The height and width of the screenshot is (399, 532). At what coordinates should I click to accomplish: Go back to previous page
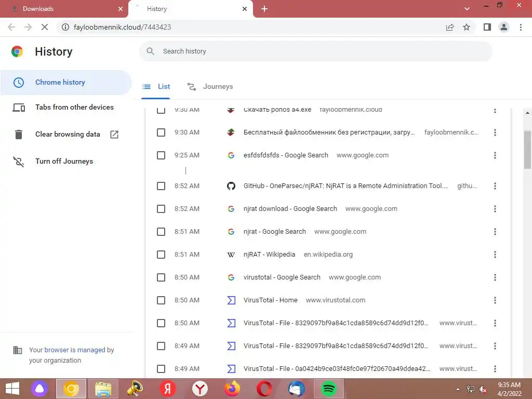click(x=11, y=27)
